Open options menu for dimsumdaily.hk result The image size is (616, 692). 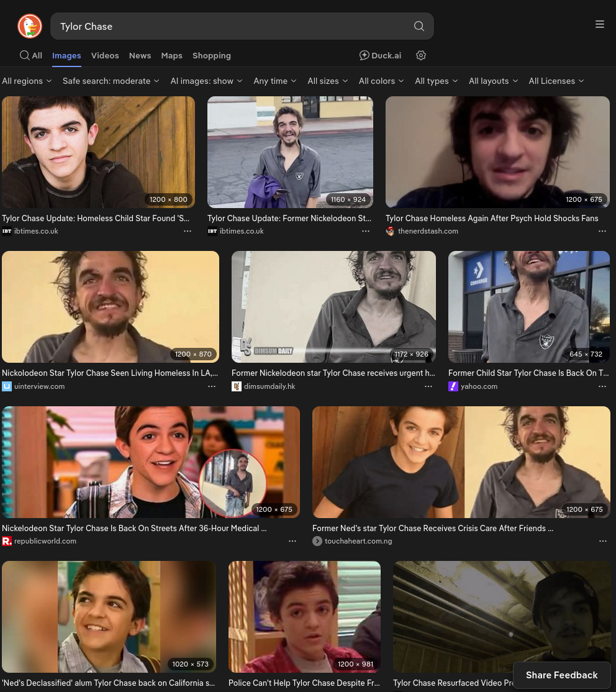[428, 386]
